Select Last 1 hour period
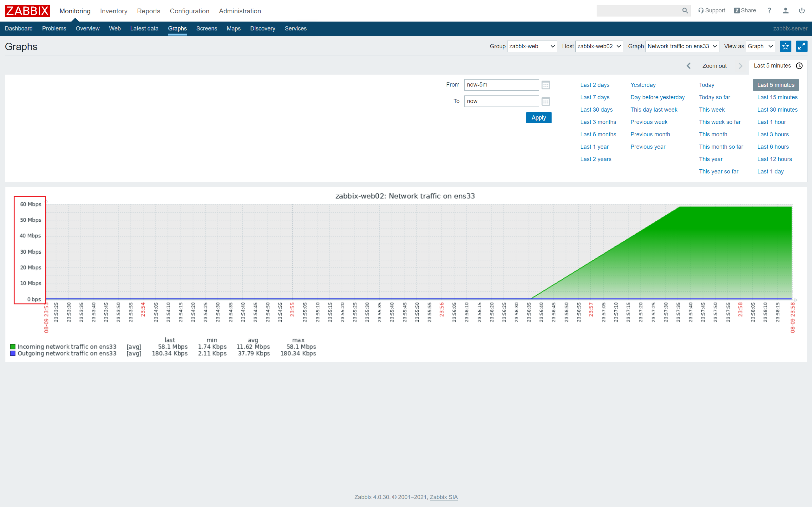Viewport: 812px width, 507px height. 771,122
